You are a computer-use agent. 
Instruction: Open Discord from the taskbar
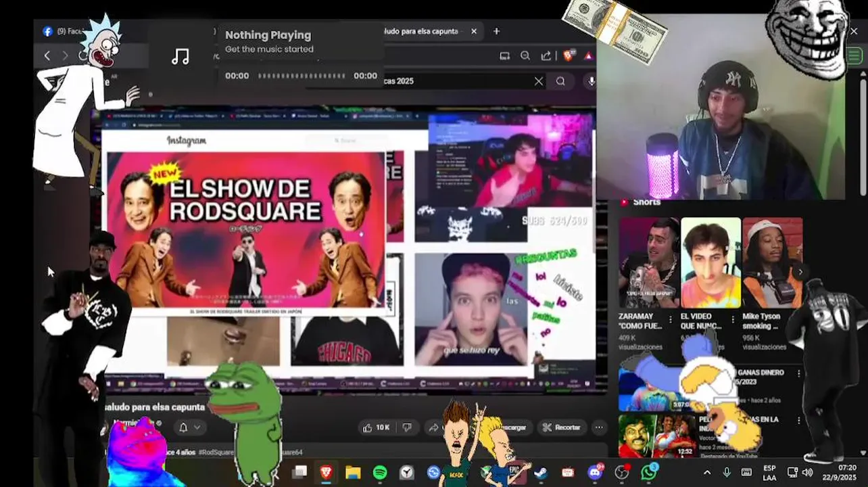pyautogui.click(x=596, y=472)
